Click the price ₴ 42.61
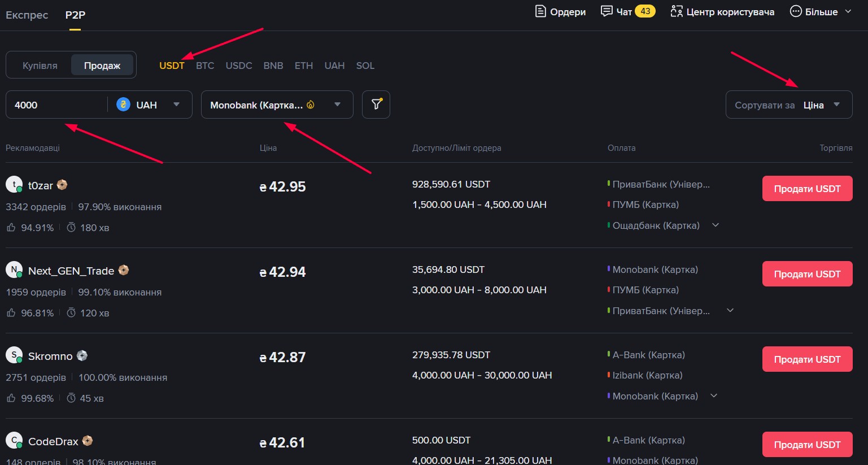This screenshot has height=465, width=868. [282, 443]
